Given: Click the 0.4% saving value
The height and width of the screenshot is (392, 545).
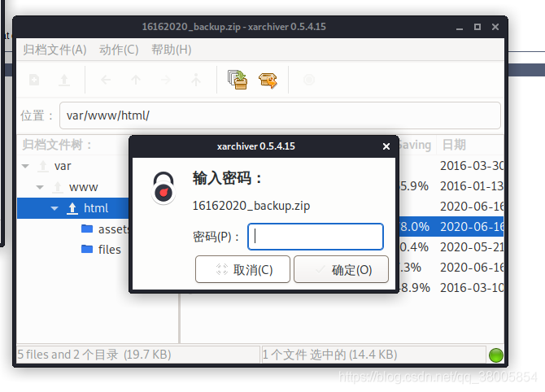Looking at the screenshot, I should (x=414, y=247).
